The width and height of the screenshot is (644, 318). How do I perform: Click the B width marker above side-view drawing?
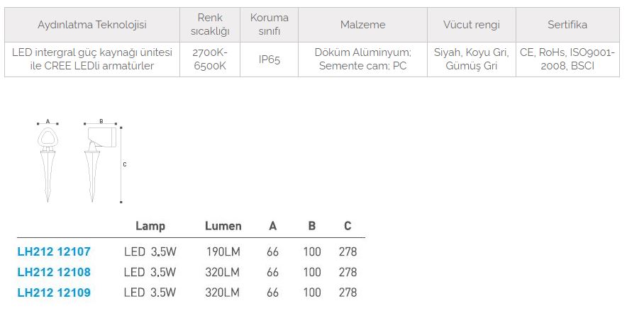tap(101, 121)
